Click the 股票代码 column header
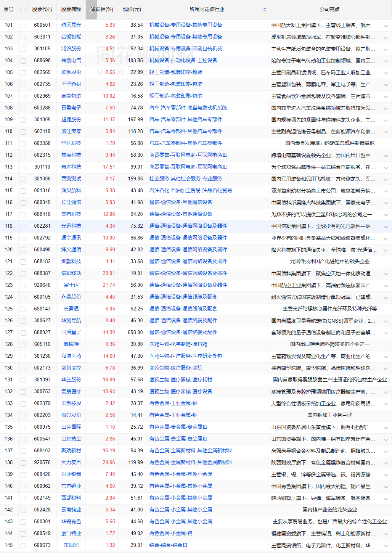 tap(42, 9)
